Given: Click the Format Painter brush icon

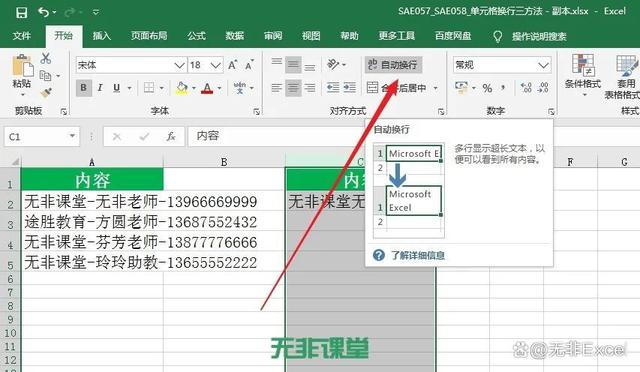Looking at the screenshot, I should point(46,93).
